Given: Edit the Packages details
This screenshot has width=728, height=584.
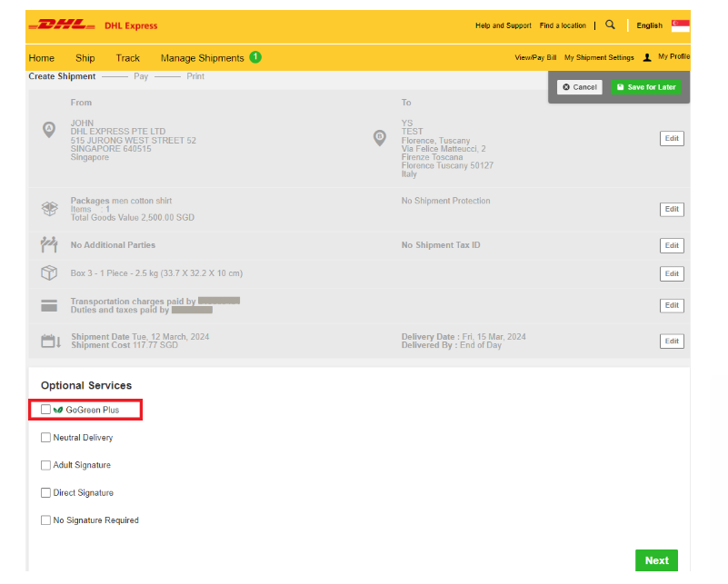Looking at the screenshot, I should coord(672,209).
